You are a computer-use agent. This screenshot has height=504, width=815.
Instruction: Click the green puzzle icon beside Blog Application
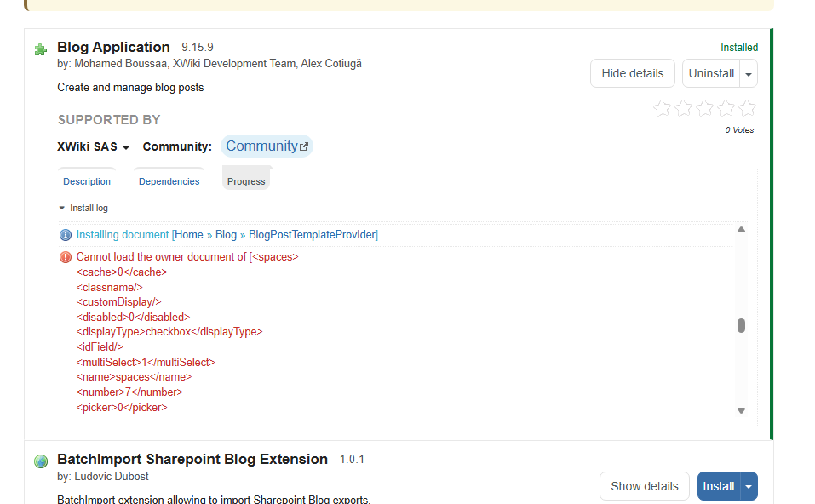pyautogui.click(x=40, y=50)
